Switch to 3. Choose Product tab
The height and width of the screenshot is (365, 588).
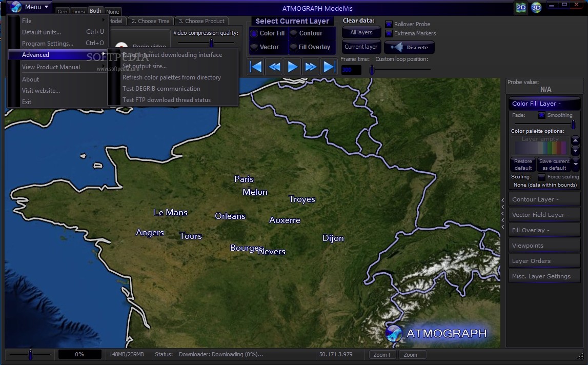[x=202, y=21]
